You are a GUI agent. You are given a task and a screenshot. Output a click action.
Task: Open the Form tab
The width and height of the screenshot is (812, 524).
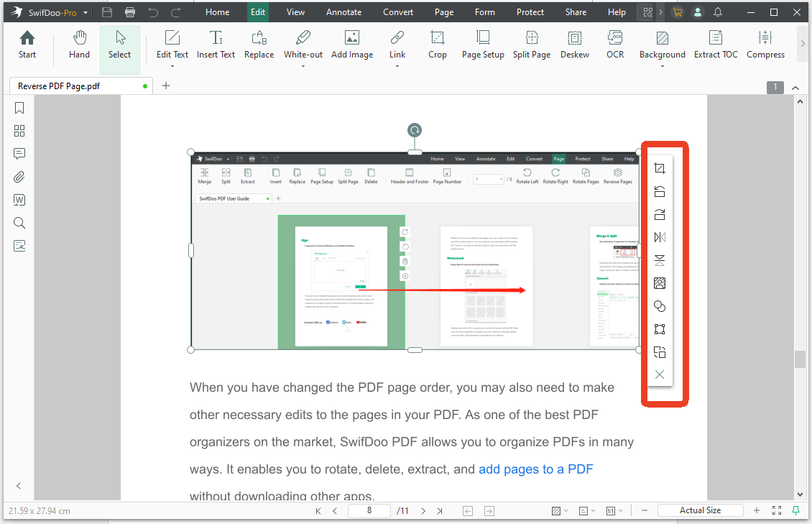[x=485, y=12]
